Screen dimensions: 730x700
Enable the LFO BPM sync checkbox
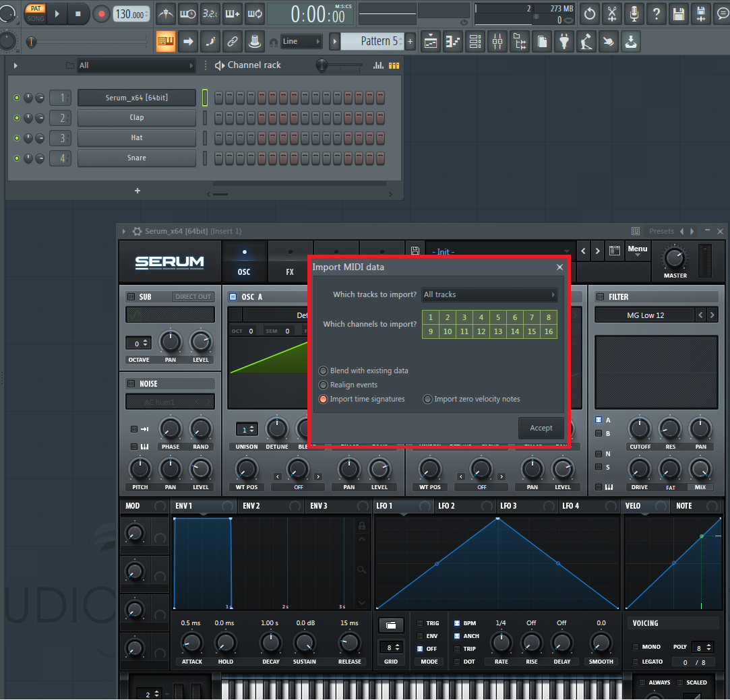457,623
